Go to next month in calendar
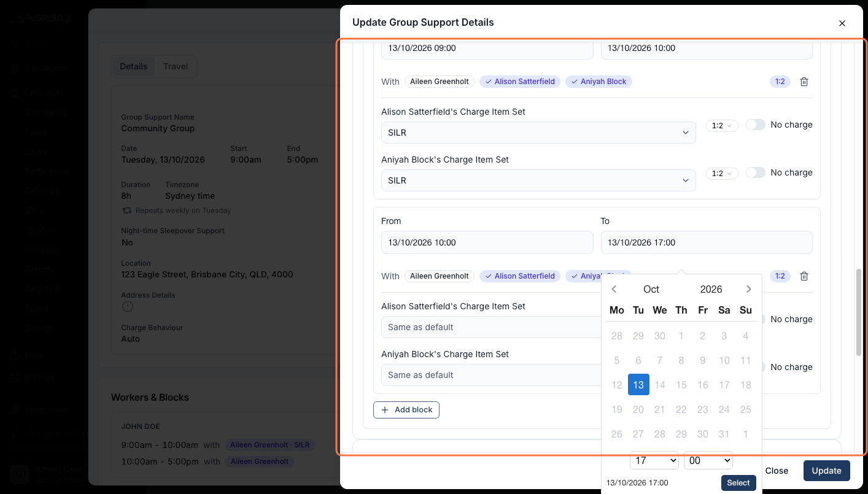 749,289
